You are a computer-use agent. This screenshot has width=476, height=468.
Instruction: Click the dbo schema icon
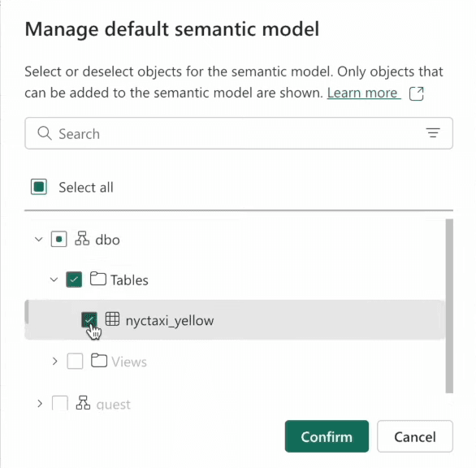(x=82, y=238)
